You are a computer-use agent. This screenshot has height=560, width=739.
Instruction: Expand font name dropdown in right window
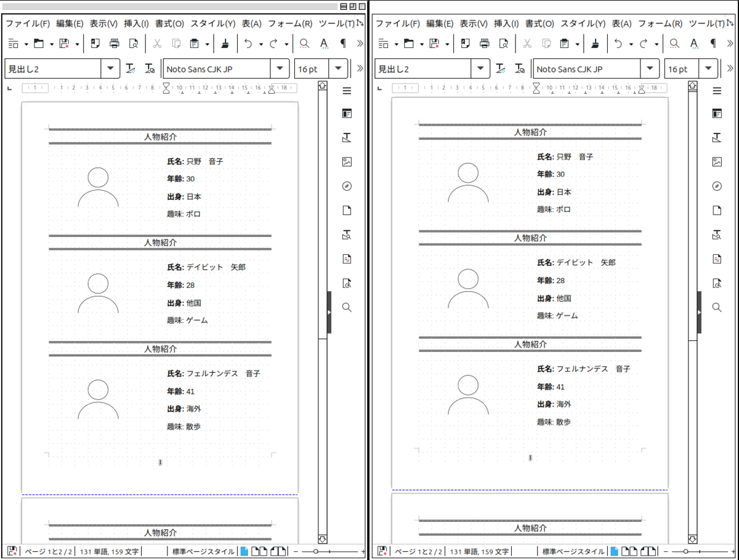pos(650,68)
